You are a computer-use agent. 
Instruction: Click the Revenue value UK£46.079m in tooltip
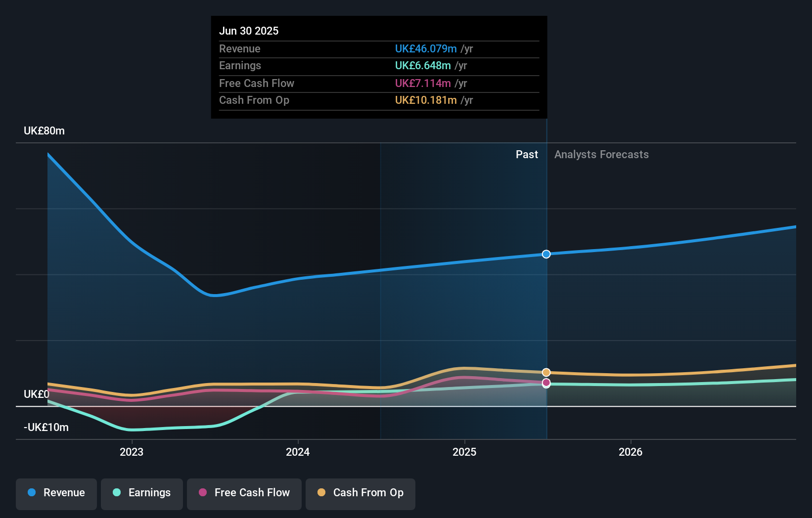tap(425, 48)
